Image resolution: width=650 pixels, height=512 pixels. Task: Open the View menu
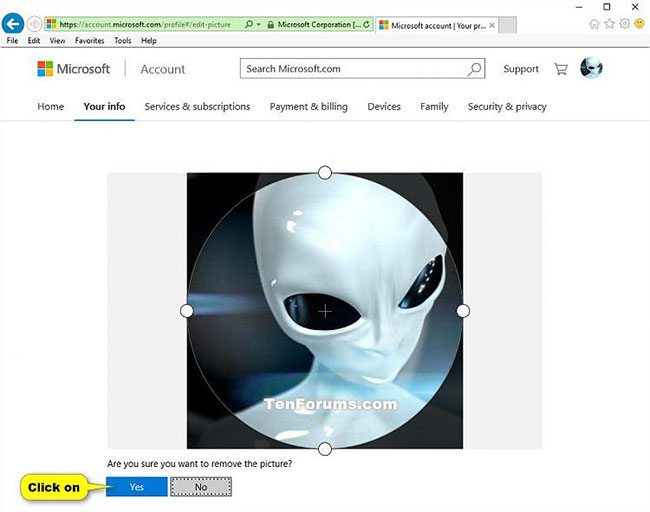coord(57,41)
